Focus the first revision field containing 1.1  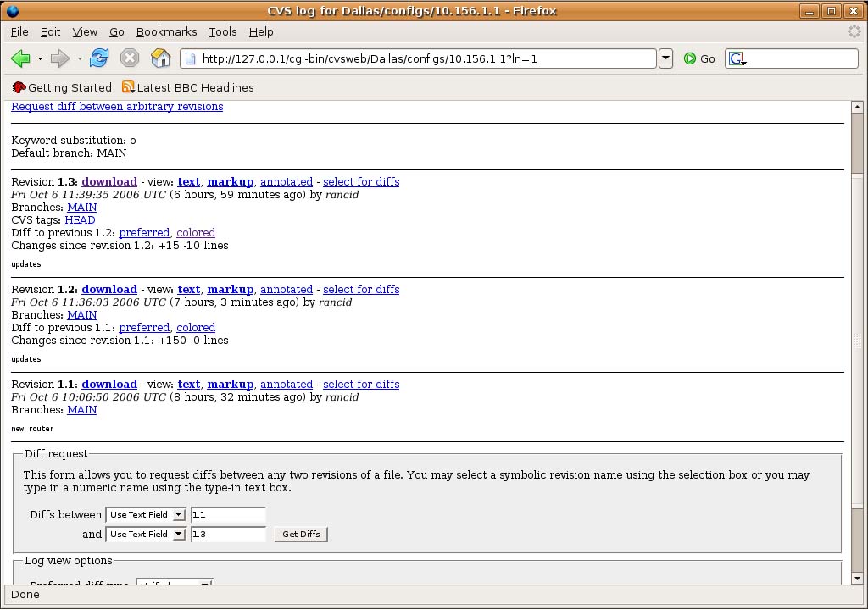[228, 515]
